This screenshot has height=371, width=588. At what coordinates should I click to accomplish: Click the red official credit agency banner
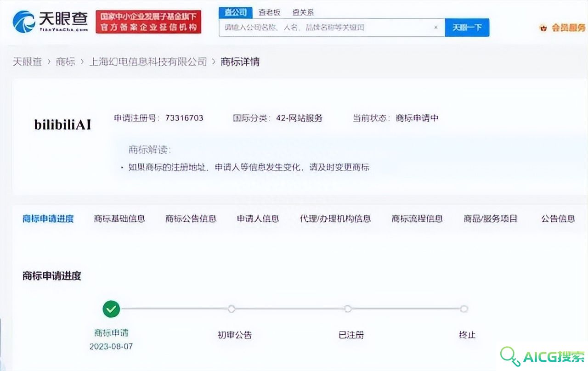[x=149, y=22]
